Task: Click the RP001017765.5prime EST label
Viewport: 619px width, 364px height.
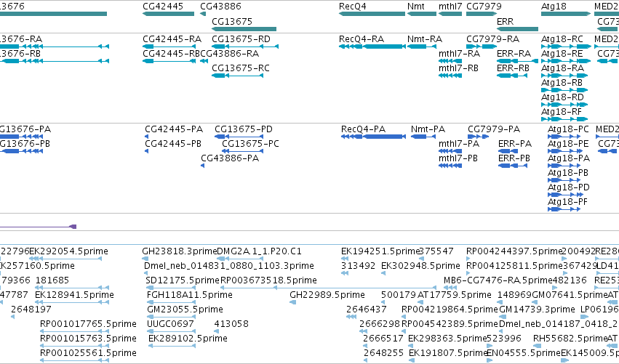Action: pos(88,324)
